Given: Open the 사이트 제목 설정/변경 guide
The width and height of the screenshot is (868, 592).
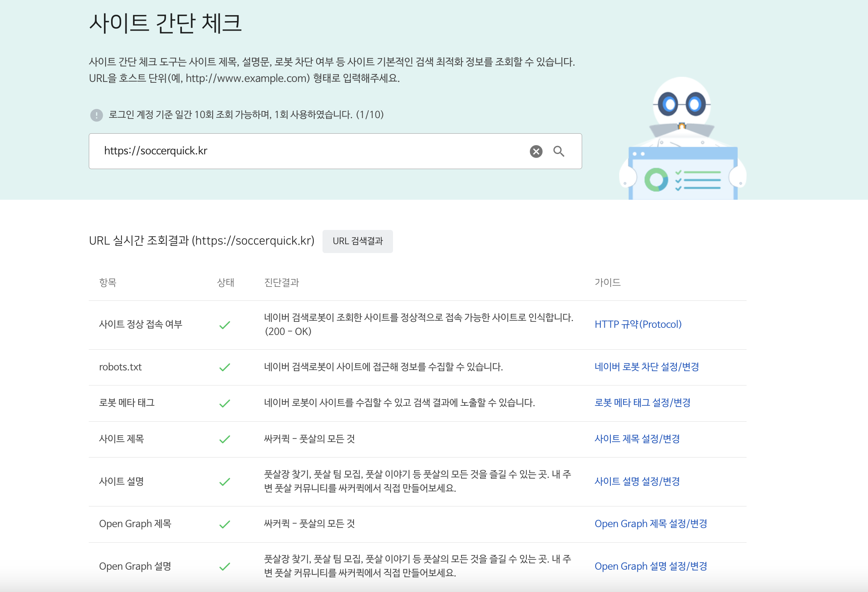Looking at the screenshot, I should click(636, 439).
